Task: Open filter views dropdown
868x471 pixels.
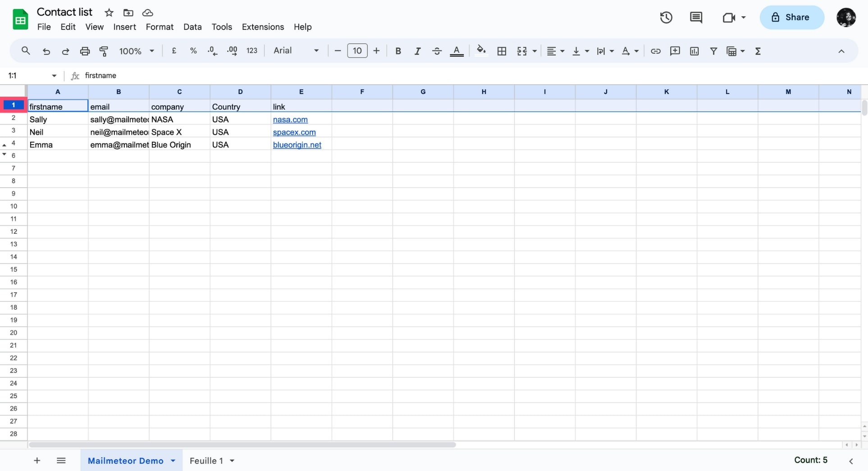Action: point(743,51)
